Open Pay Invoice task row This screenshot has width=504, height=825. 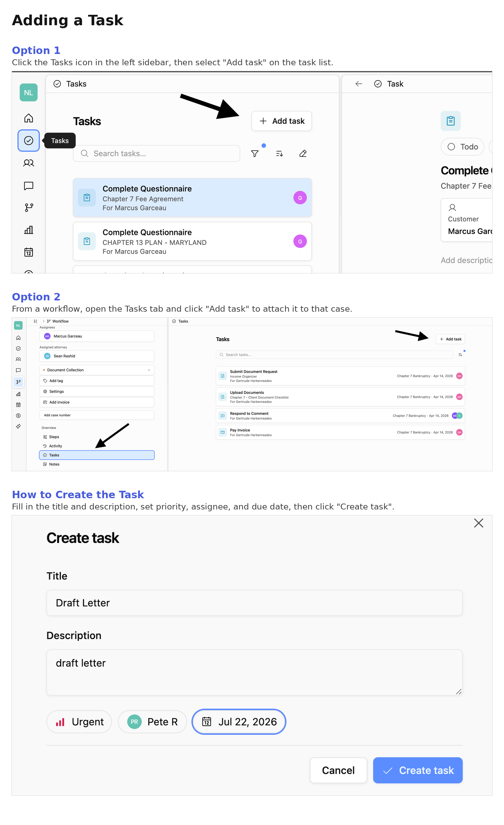coord(340,432)
